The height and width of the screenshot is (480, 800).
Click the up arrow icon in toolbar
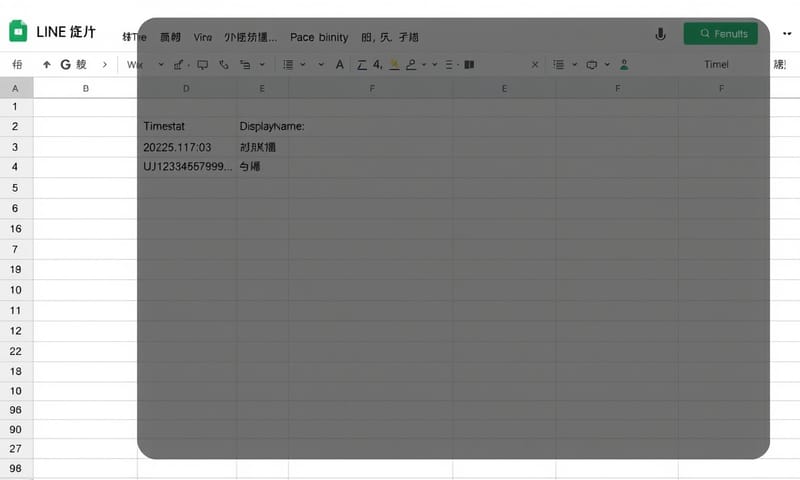[47, 64]
